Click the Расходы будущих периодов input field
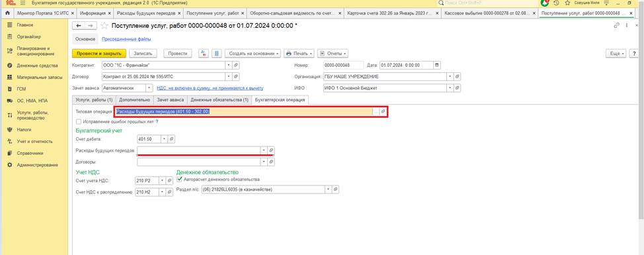Image resolution: width=644 pixels, height=255 pixels. click(x=199, y=150)
